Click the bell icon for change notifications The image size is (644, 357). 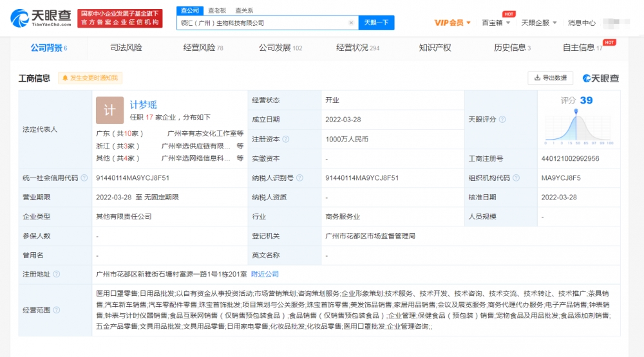click(x=65, y=78)
